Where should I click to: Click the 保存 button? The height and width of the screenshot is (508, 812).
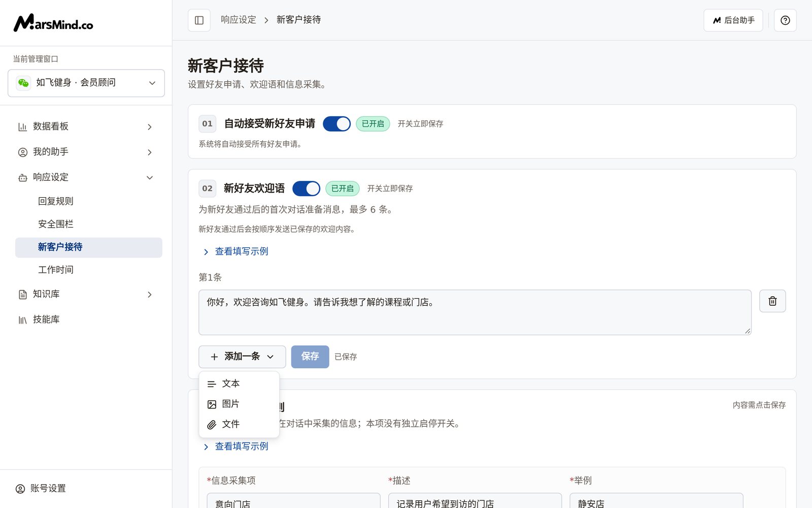pyautogui.click(x=310, y=357)
